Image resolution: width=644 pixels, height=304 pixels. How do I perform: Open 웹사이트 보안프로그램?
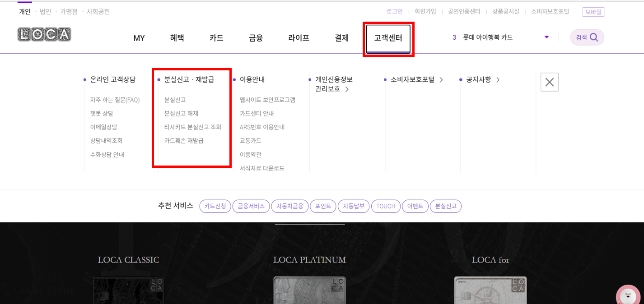(x=267, y=100)
